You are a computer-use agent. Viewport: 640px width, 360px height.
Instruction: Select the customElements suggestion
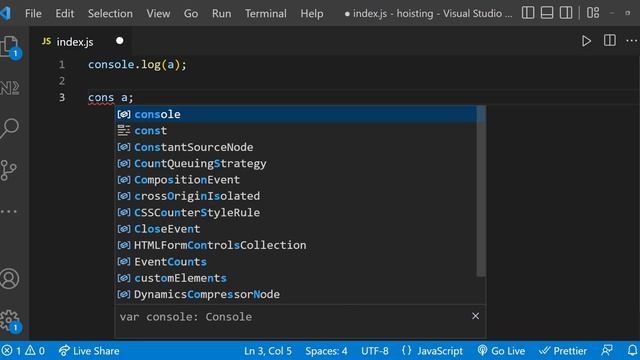296,278
